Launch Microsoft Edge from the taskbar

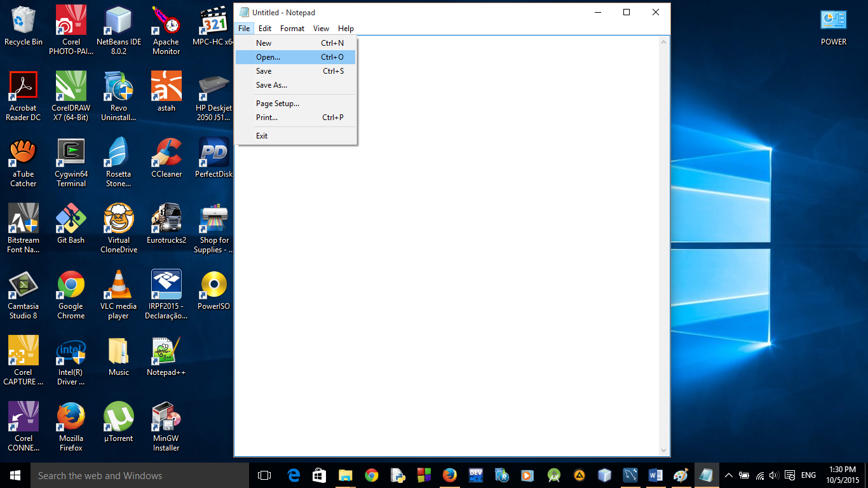pyautogui.click(x=294, y=475)
